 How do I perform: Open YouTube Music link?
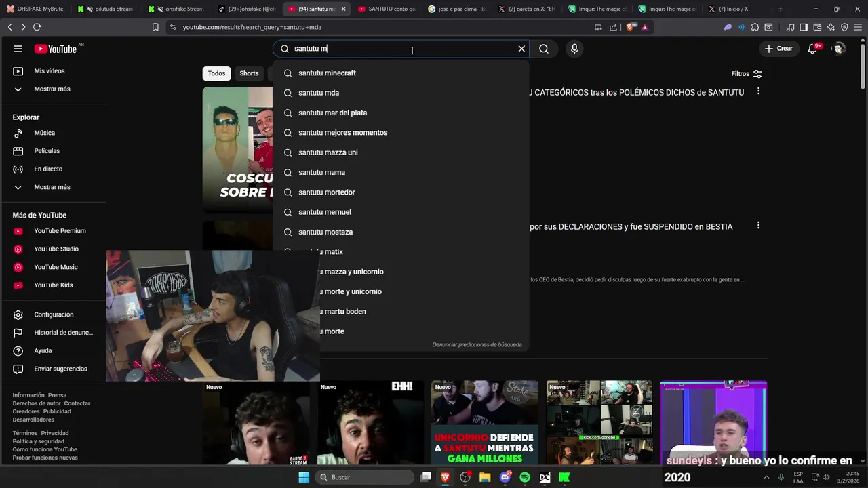point(53,267)
